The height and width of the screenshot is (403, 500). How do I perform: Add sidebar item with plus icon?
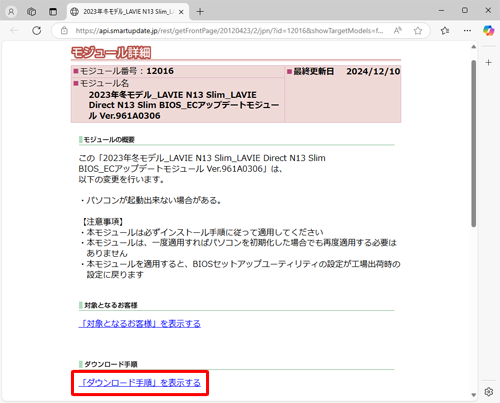[x=488, y=62]
